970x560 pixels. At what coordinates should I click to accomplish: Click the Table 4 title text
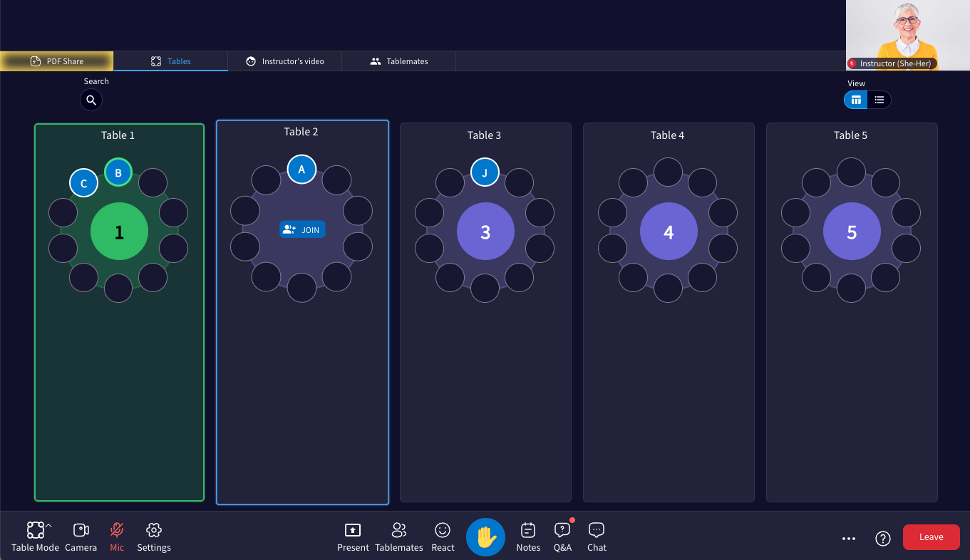pyautogui.click(x=667, y=135)
